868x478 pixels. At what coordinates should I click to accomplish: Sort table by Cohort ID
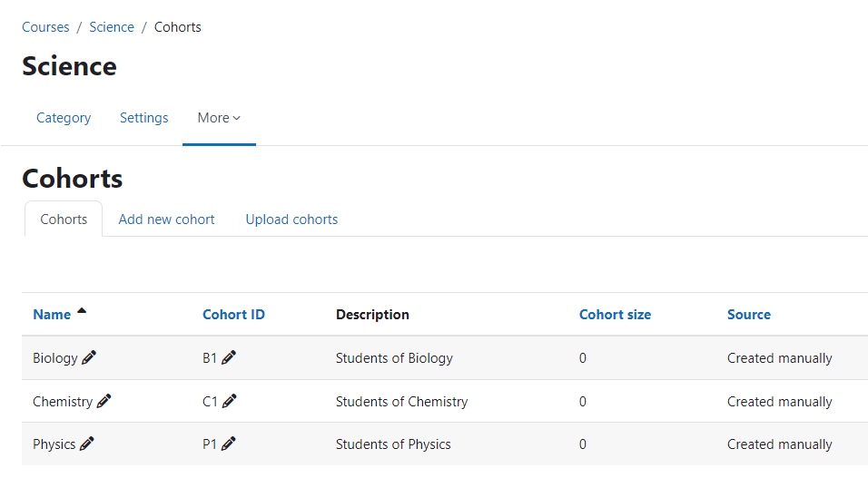(x=233, y=314)
